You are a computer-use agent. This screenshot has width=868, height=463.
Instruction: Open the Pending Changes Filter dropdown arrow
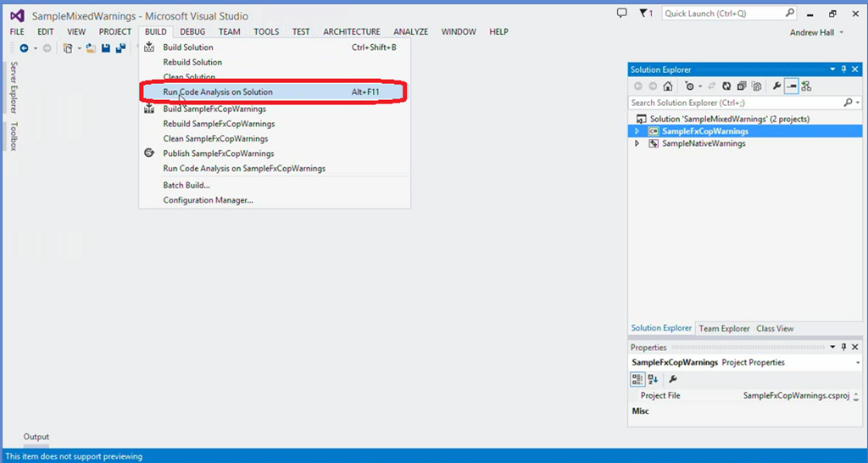coord(699,86)
